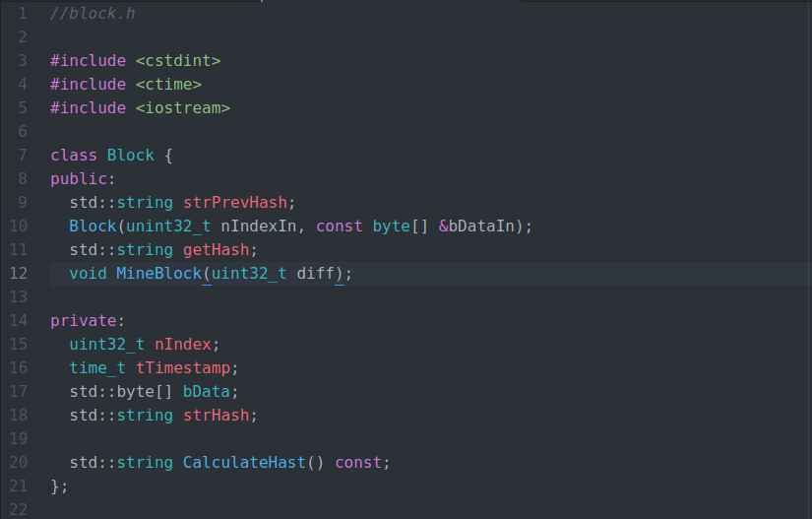
Task: Click the public: access specifier
Action: 83,178
